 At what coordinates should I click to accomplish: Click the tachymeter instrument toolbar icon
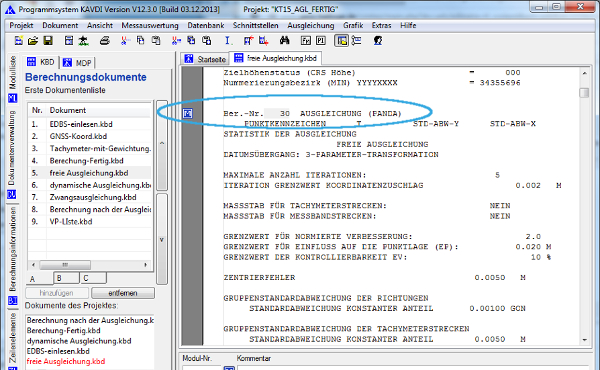(x=83, y=41)
